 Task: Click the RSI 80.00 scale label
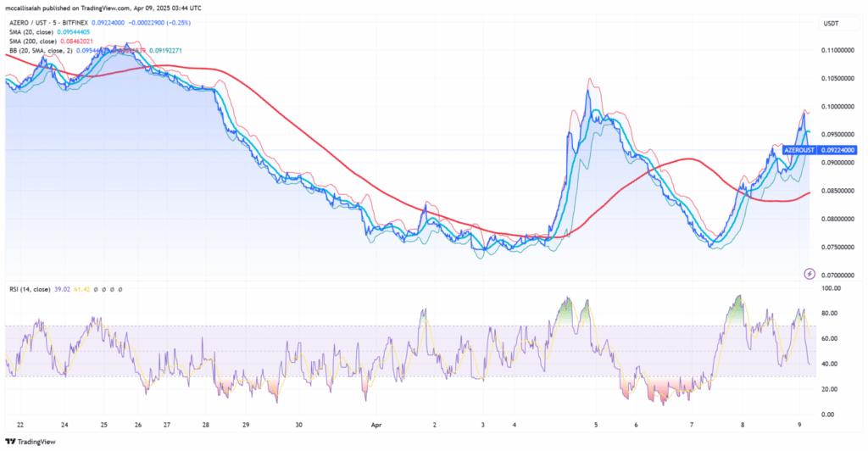(832, 314)
